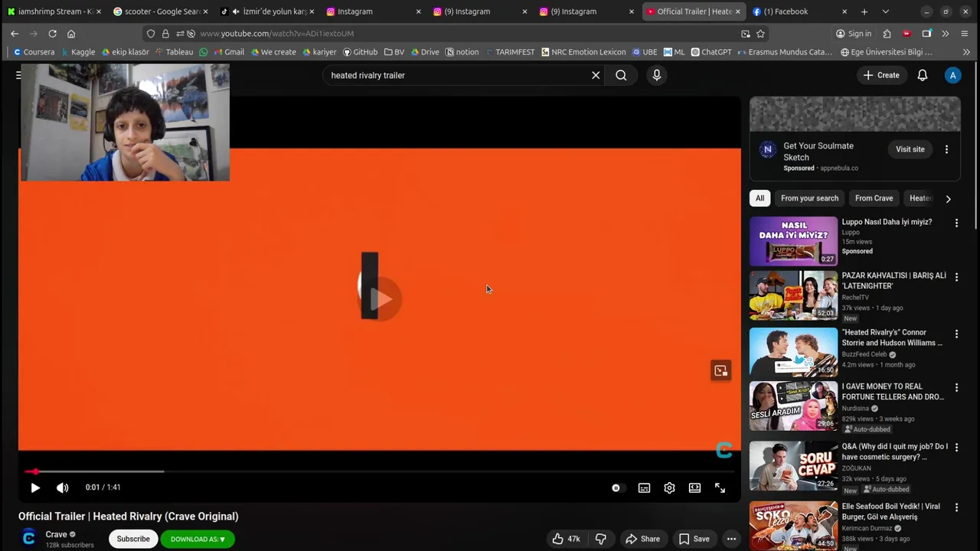Select the 'From your search' filter chip
This screenshot has width=980, height=551.
tap(809, 198)
